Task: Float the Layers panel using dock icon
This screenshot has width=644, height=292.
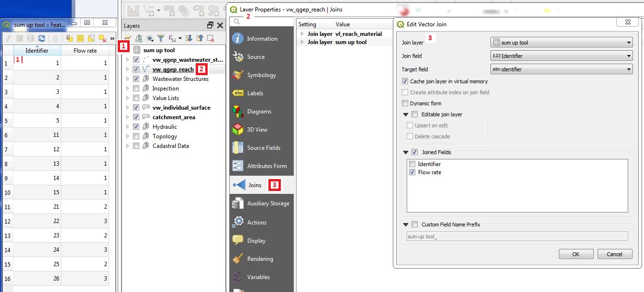Action: point(210,25)
